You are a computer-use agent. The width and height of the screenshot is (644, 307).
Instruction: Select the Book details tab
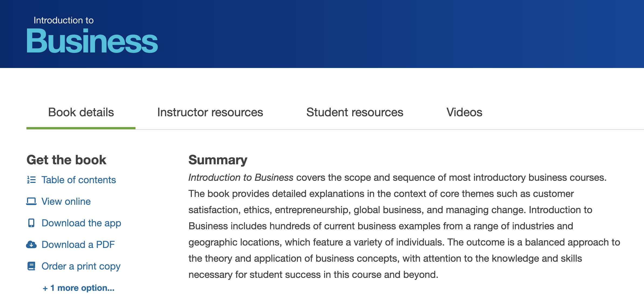(81, 112)
